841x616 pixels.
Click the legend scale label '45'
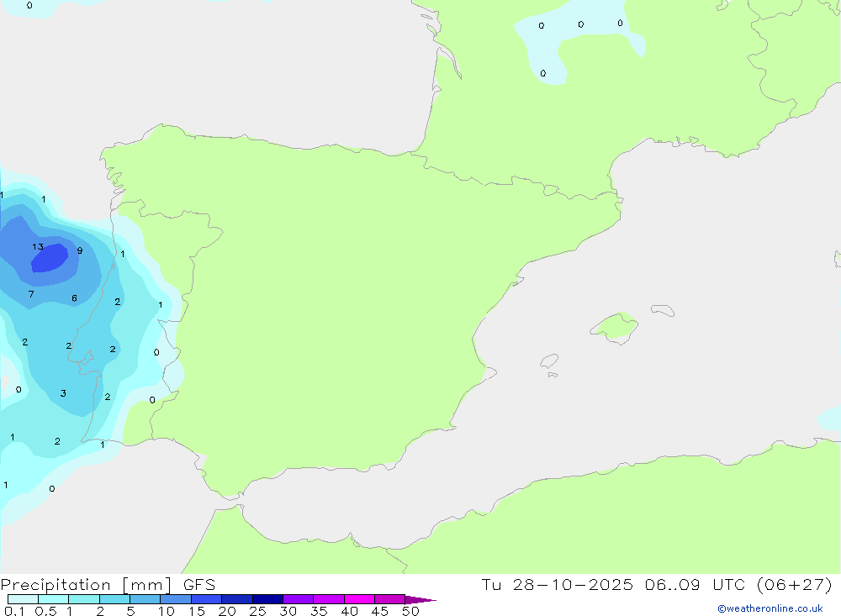tap(380, 611)
